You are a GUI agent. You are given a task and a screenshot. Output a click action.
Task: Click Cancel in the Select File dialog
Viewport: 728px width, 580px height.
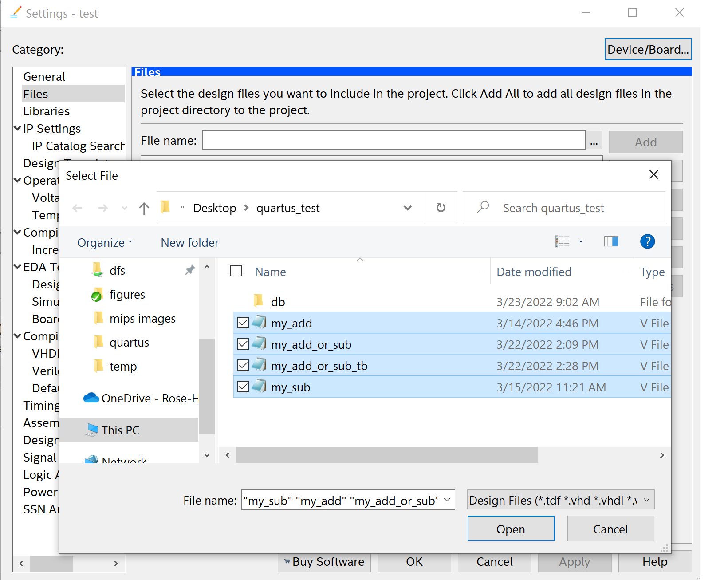click(x=610, y=529)
